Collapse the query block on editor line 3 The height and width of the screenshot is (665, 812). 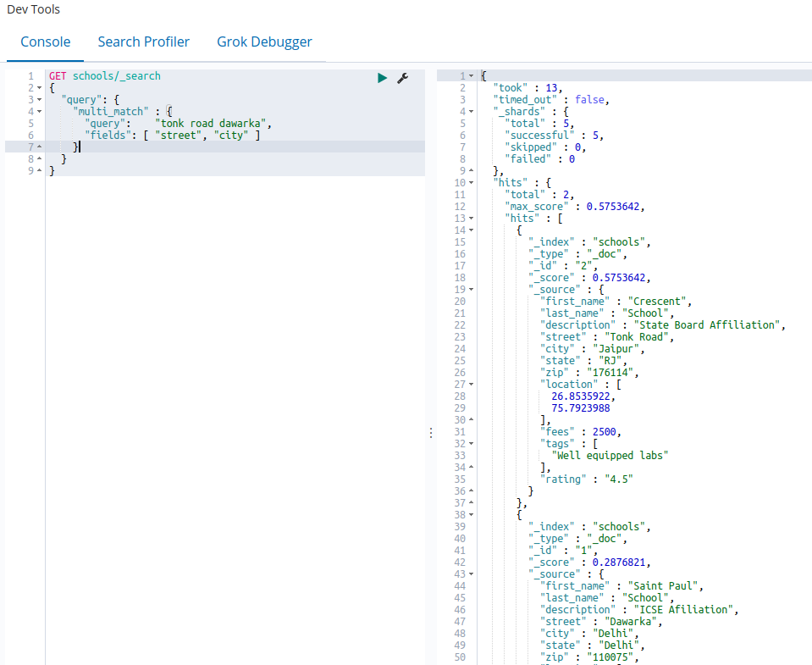click(x=40, y=100)
